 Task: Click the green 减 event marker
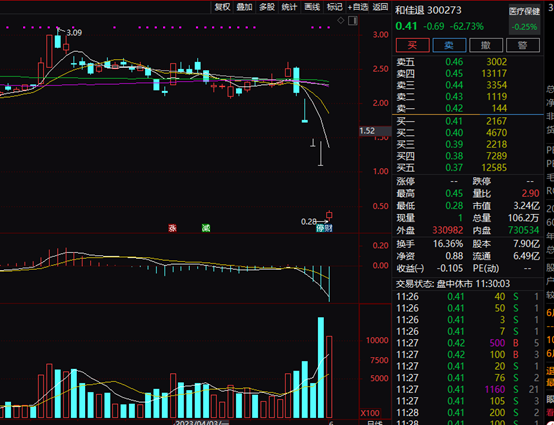coord(206,228)
